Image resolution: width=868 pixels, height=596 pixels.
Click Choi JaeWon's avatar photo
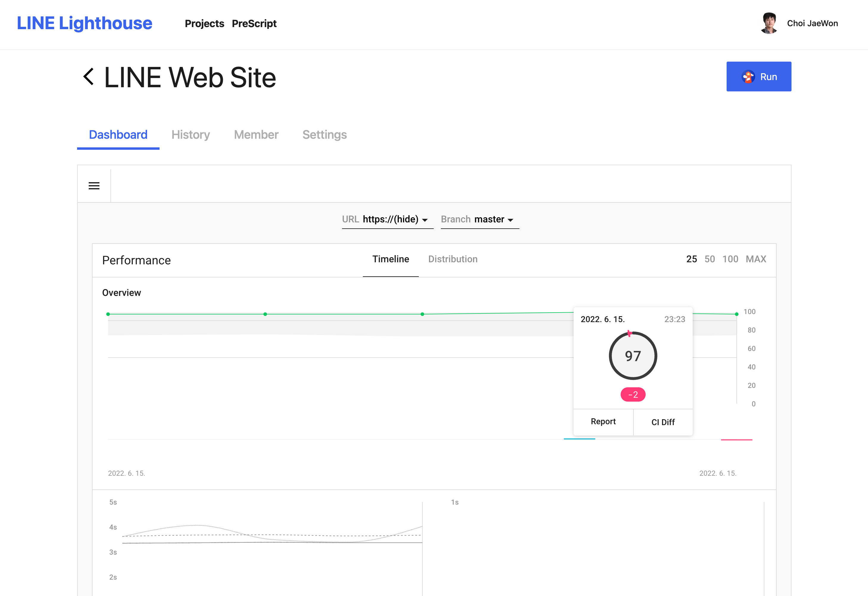pos(769,23)
